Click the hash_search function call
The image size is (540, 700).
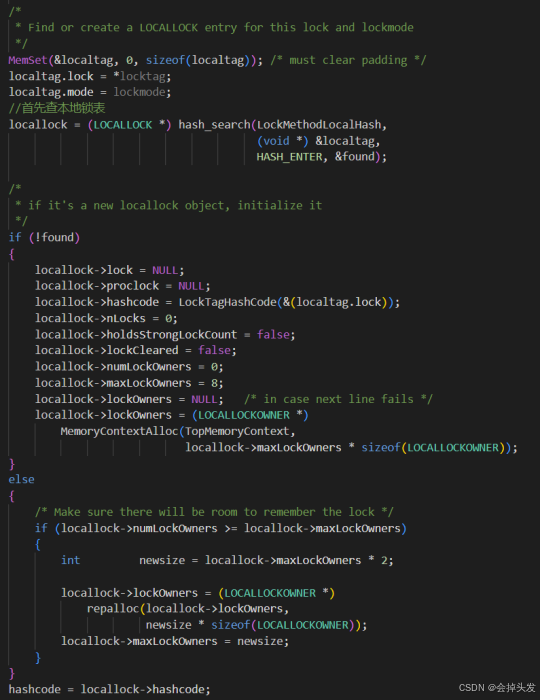pyautogui.click(x=214, y=125)
